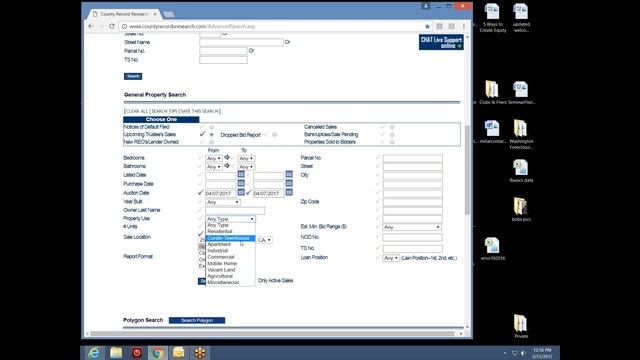This screenshot has height=360, width=640.
Task: Click the Zip Code input field
Action: [x=412, y=202]
